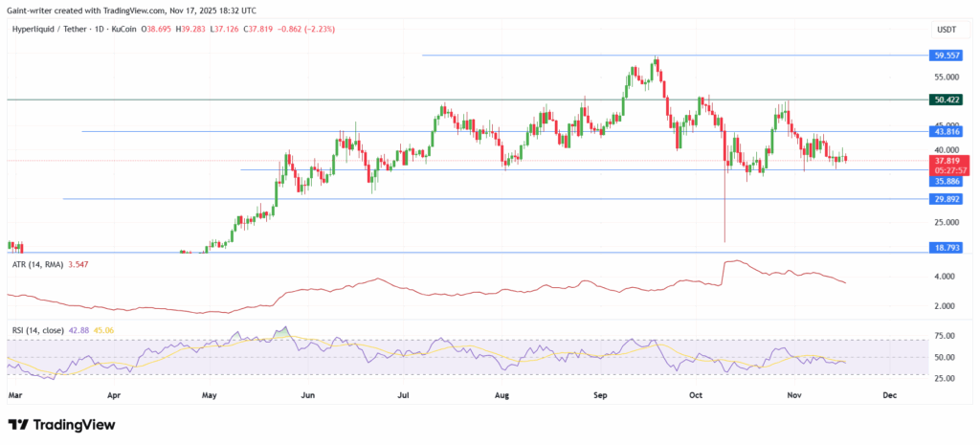
Task: Click the TradingView logo at bottom left
Action: [61, 425]
